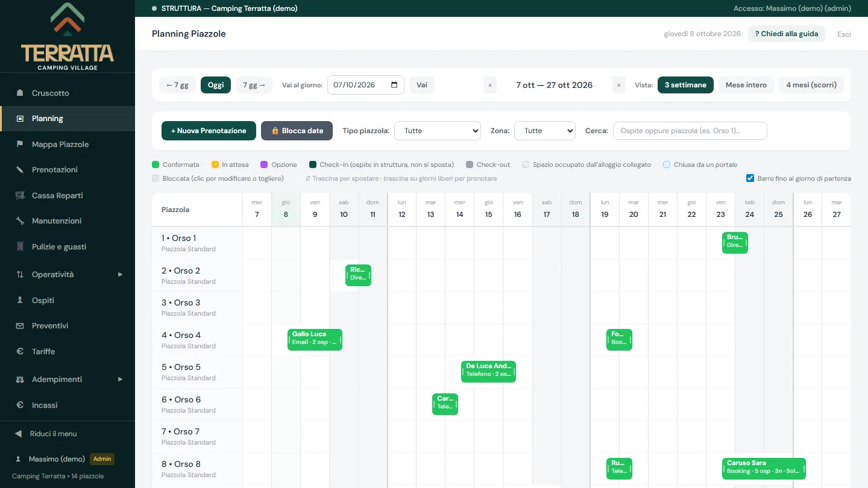Click the Adempimenti sidebar icon

click(20, 380)
